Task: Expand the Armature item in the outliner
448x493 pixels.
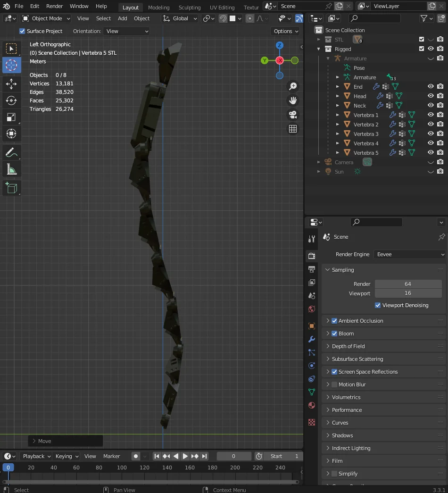Action: (327, 58)
